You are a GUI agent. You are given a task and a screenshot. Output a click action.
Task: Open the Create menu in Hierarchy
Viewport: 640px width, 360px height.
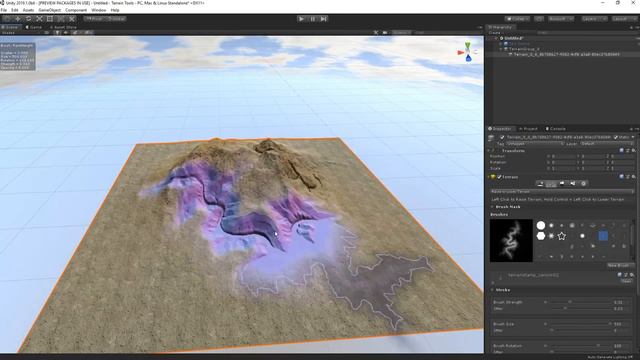click(x=496, y=33)
